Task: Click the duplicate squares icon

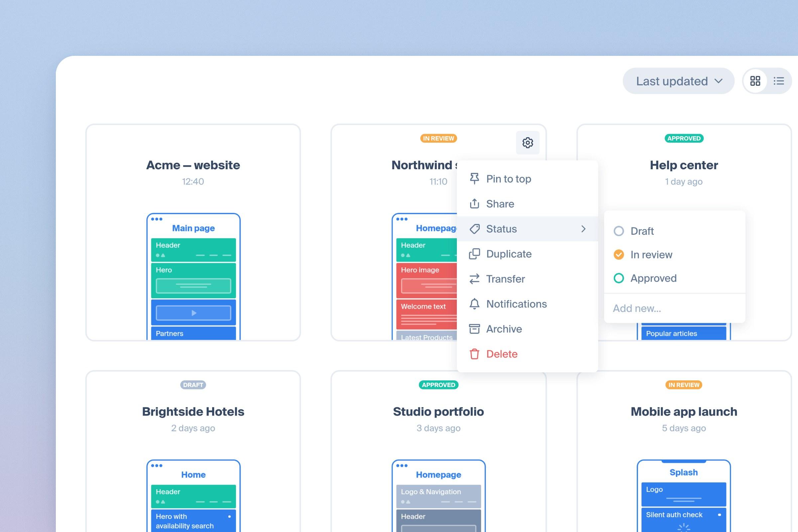Action: [x=474, y=254]
